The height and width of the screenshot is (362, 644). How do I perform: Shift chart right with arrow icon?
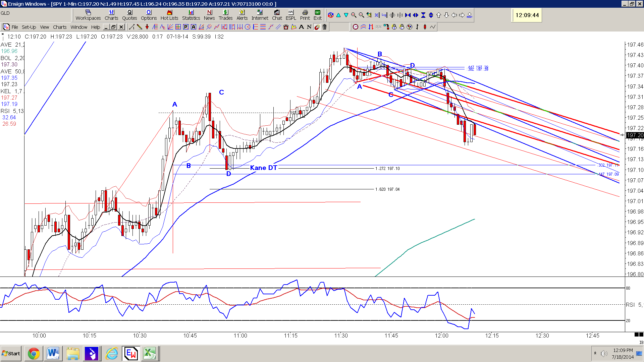tap(462, 15)
